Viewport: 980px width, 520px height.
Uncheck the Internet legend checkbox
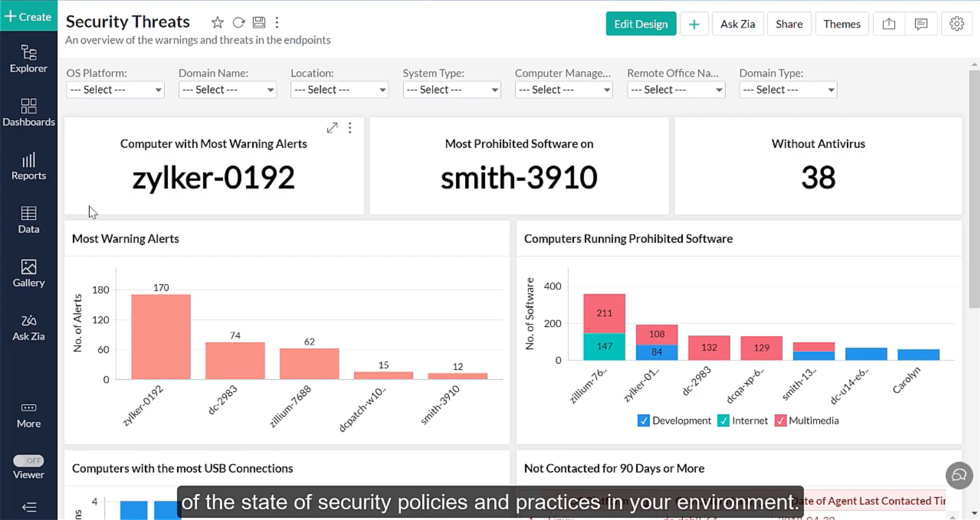[x=723, y=421]
